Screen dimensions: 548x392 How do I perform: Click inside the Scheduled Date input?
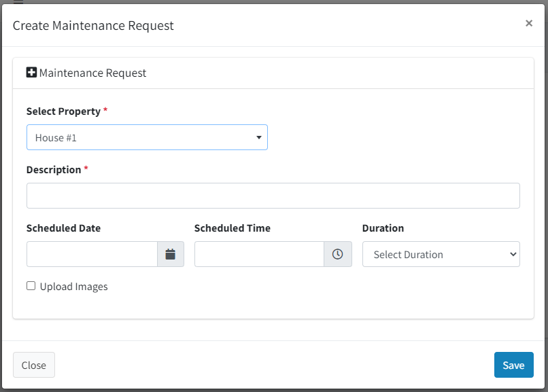(92, 254)
